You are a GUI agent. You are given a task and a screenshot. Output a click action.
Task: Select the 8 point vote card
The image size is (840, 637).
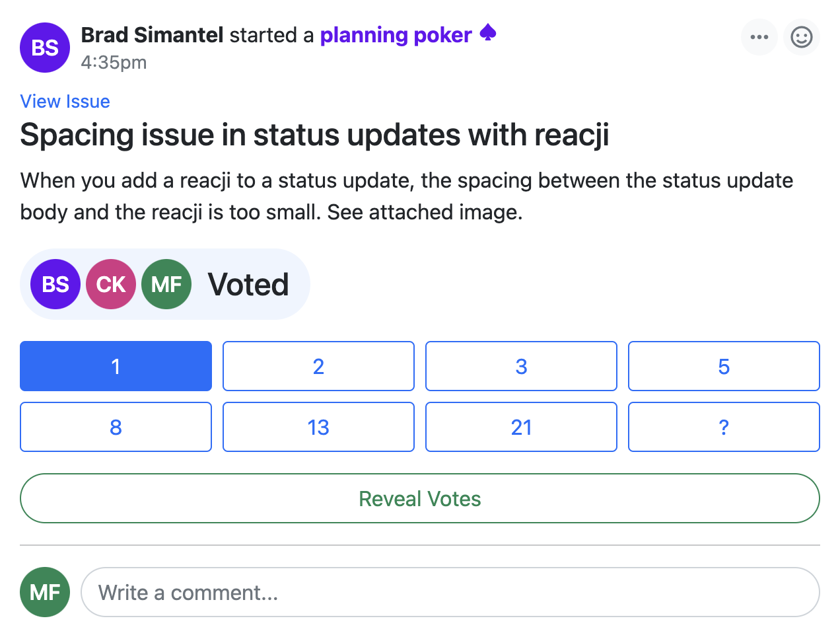coord(116,427)
